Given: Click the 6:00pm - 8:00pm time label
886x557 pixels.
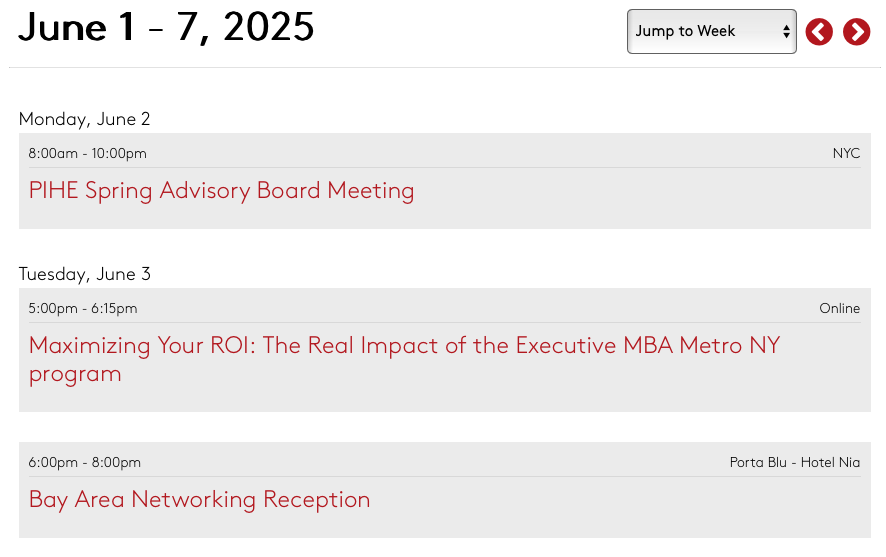Looking at the screenshot, I should (85, 463).
